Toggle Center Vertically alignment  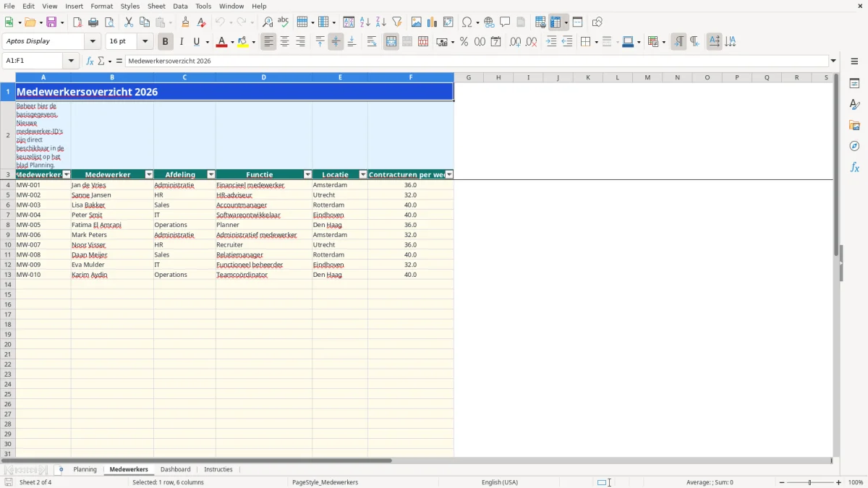point(336,42)
